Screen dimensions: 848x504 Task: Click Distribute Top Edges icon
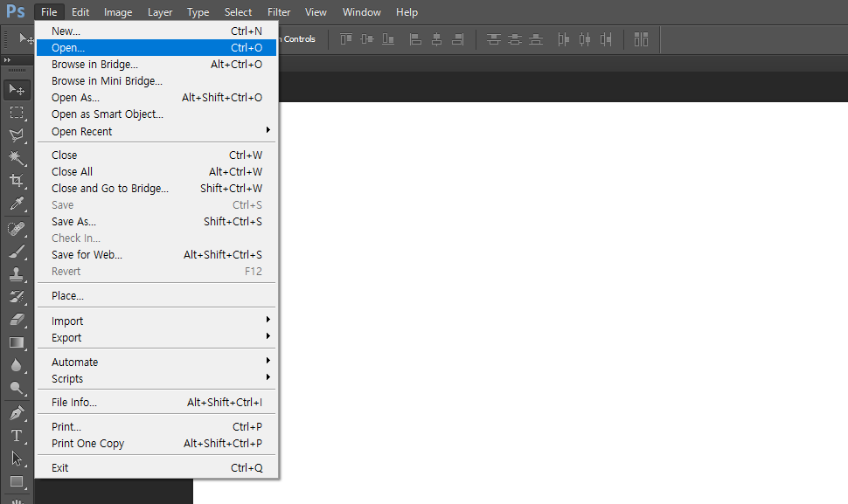[493, 39]
